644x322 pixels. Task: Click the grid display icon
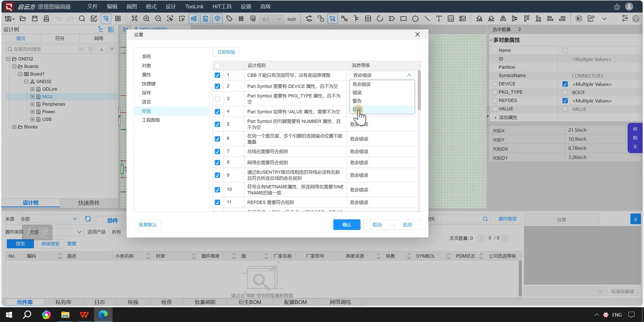pos(241,18)
